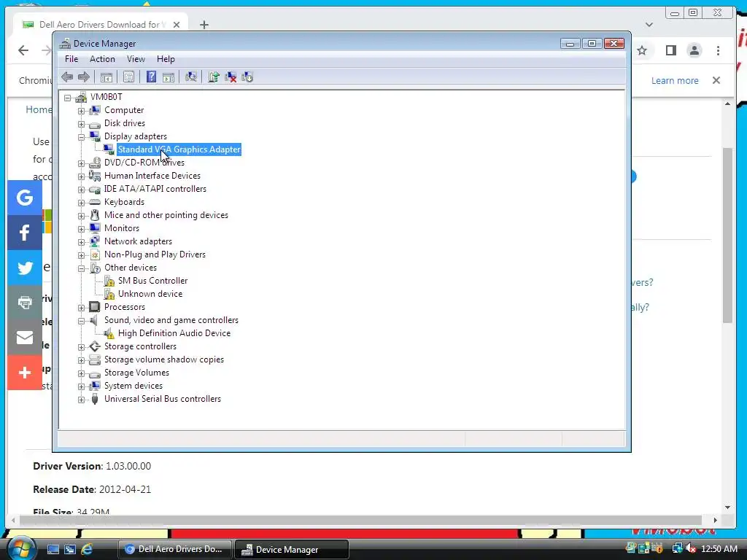This screenshot has width=747, height=560.
Task: Click Scan for hardware changes toolbar icon
Action: click(x=191, y=77)
